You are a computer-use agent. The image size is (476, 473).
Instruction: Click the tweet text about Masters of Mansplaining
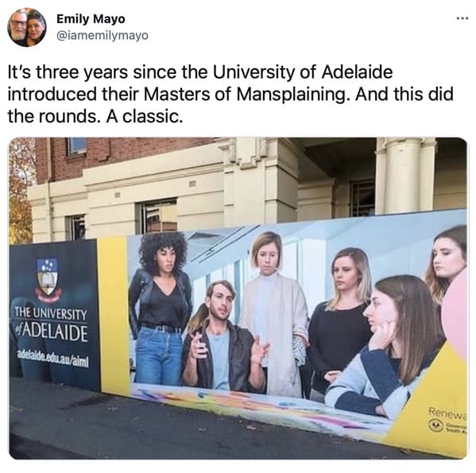(230, 94)
